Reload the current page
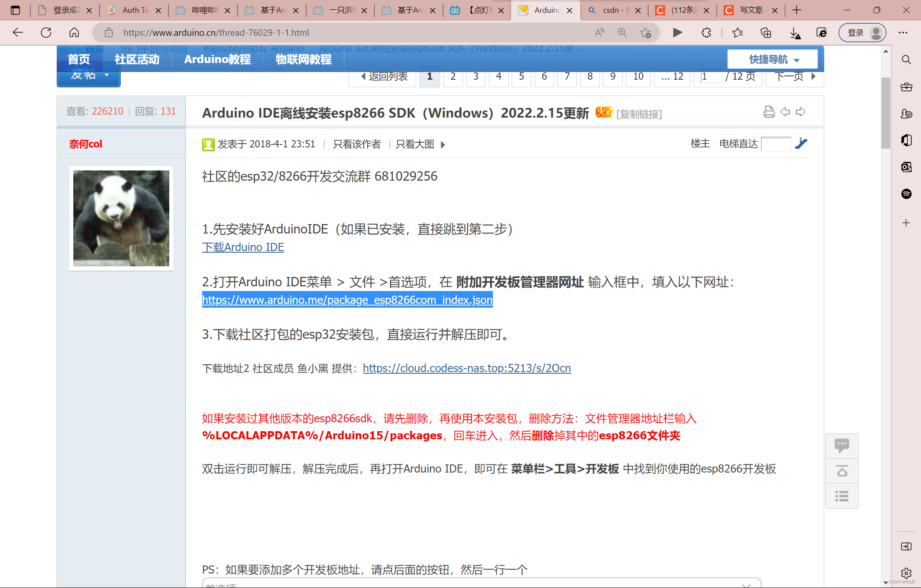 (x=46, y=33)
